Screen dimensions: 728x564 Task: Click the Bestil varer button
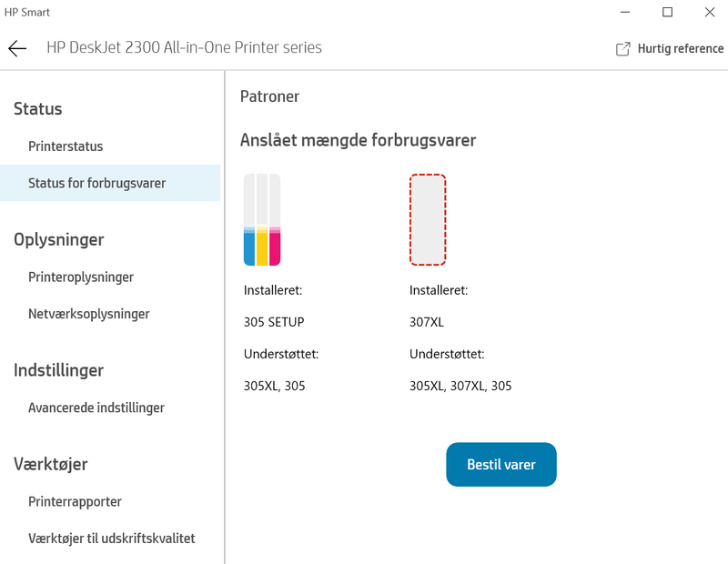click(500, 464)
